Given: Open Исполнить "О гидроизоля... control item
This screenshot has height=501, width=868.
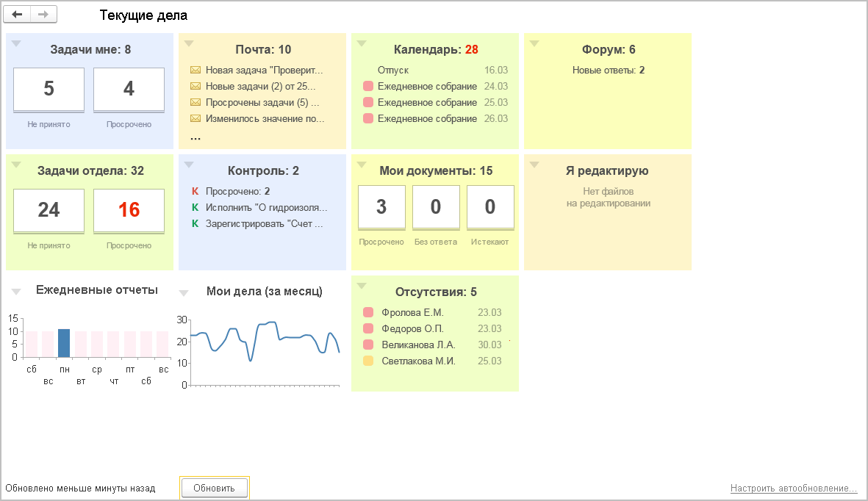Looking at the screenshot, I should tap(266, 208).
